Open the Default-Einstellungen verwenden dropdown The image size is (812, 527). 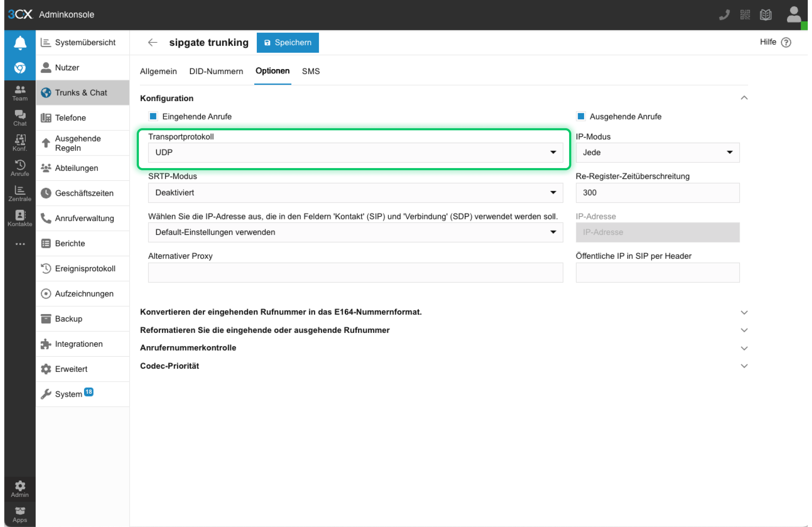tap(355, 232)
